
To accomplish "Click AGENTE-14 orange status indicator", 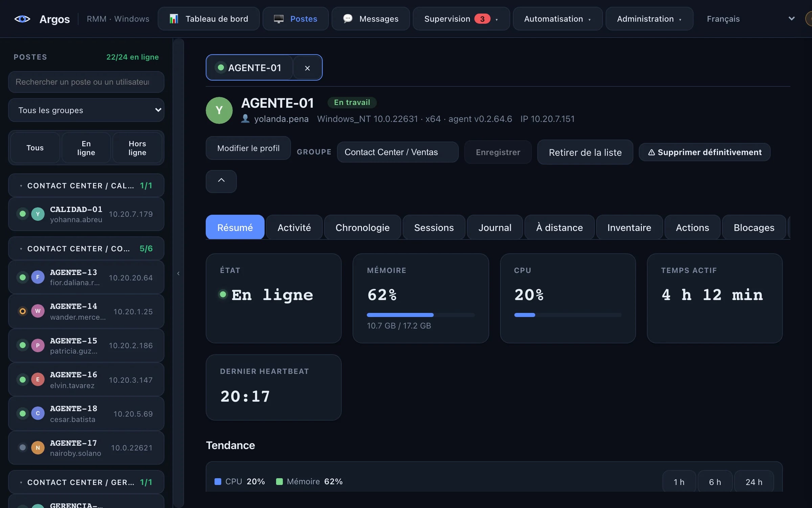I will coord(23,311).
